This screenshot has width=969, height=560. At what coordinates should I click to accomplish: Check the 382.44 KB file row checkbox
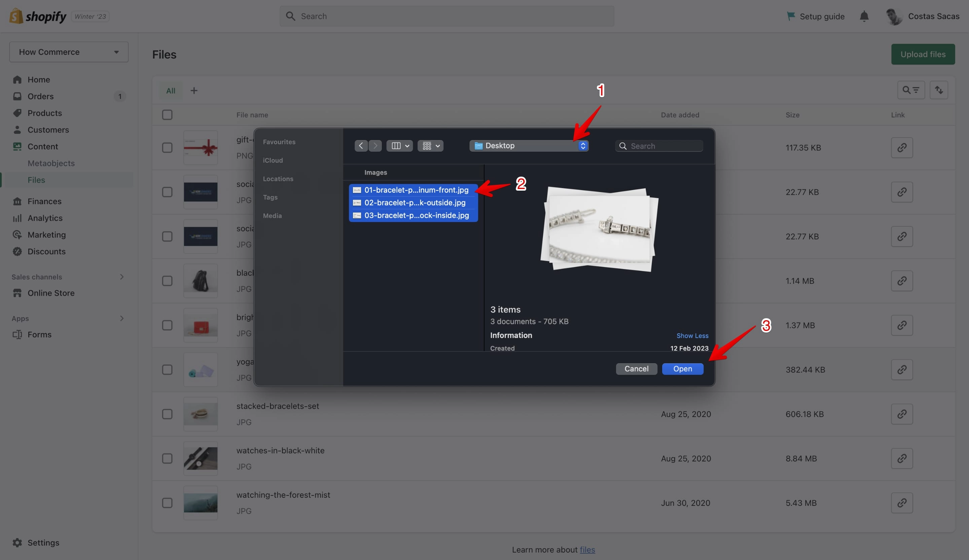[167, 370]
